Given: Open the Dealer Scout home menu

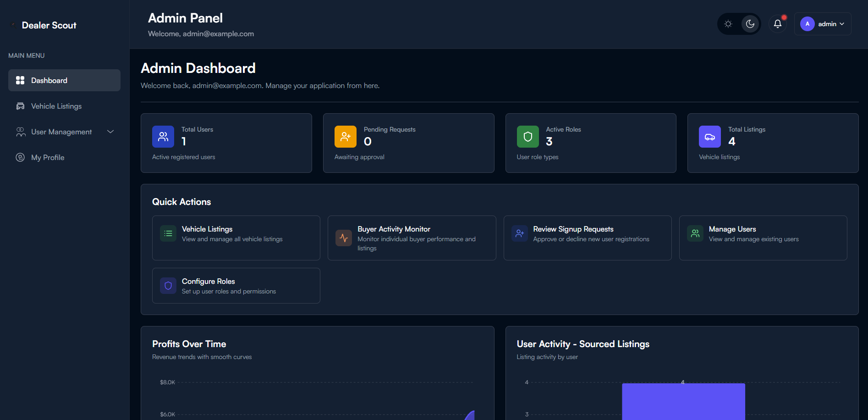Looking at the screenshot, I should click(44, 25).
